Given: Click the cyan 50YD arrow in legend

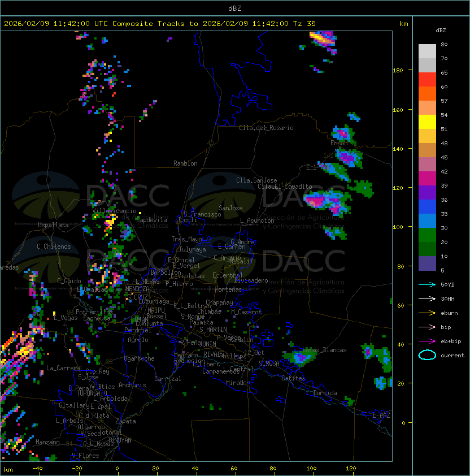Looking at the screenshot, I should (x=427, y=284).
